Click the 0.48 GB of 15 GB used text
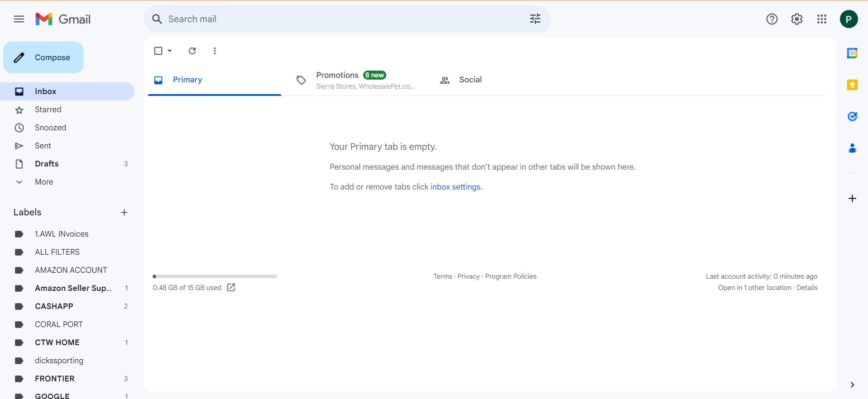Viewport: 868px width, 399px height. pos(187,288)
